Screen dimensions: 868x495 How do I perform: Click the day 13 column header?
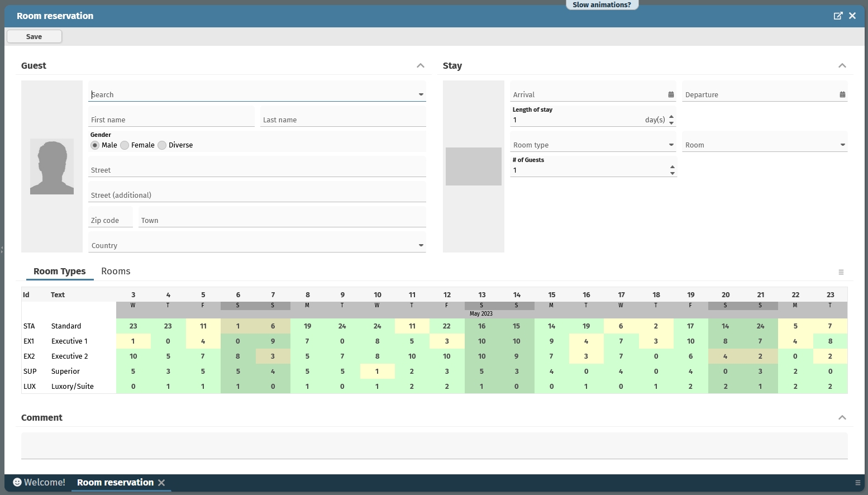pyautogui.click(x=482, y=294)
